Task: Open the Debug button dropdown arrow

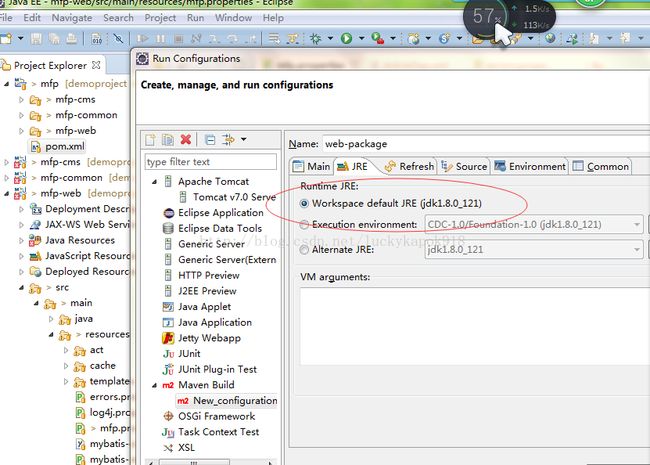Action: click(x=330, y=39)
